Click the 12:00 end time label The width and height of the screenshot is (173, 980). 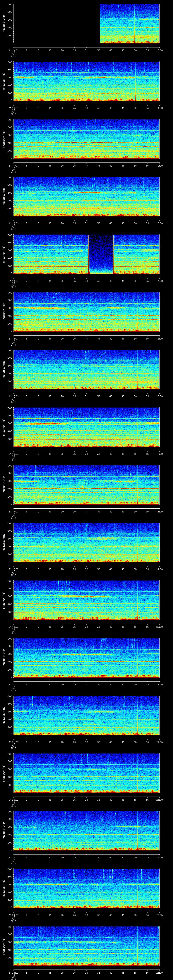160,166
